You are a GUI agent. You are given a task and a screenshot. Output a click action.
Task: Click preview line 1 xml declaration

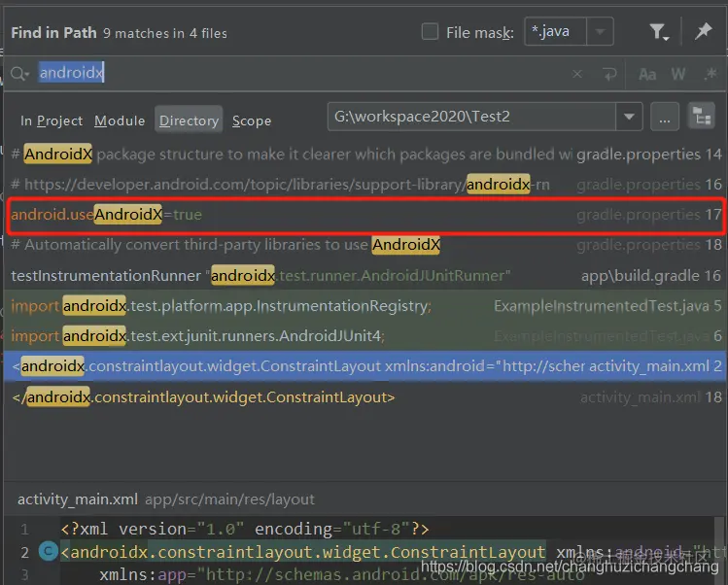tap(245, 529)
